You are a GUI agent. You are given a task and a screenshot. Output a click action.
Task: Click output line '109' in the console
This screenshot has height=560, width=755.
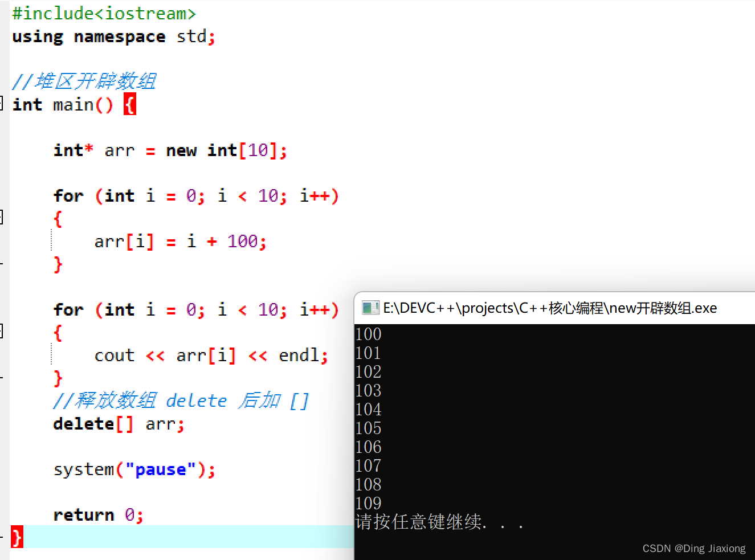(368, 503)
